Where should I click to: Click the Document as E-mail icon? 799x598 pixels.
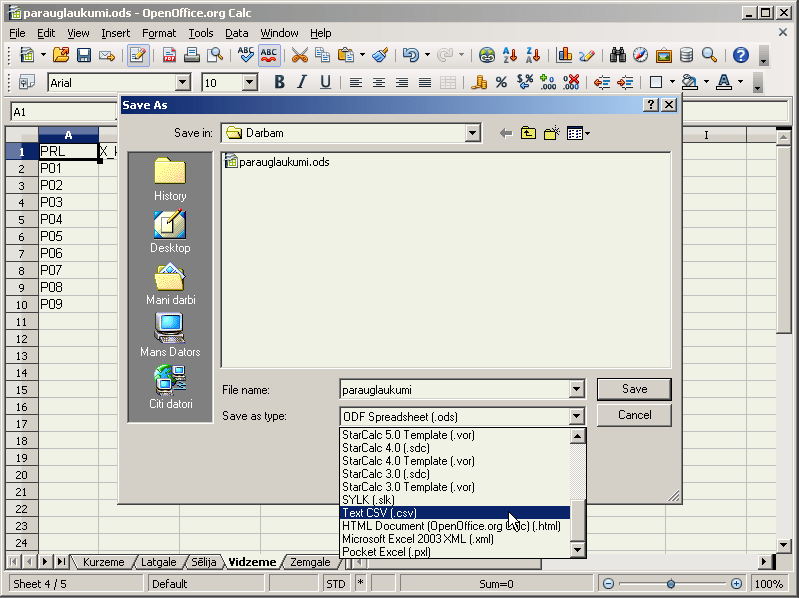[107, 55]
